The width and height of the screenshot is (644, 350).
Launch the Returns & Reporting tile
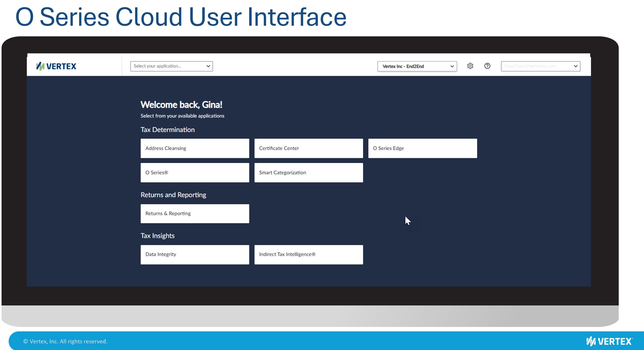tap(195, 214)
